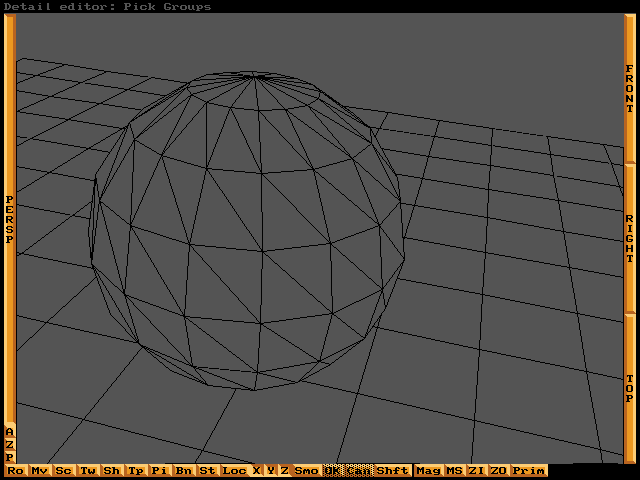
Task: Click the A button on left bar
Action: coord(10,432)
